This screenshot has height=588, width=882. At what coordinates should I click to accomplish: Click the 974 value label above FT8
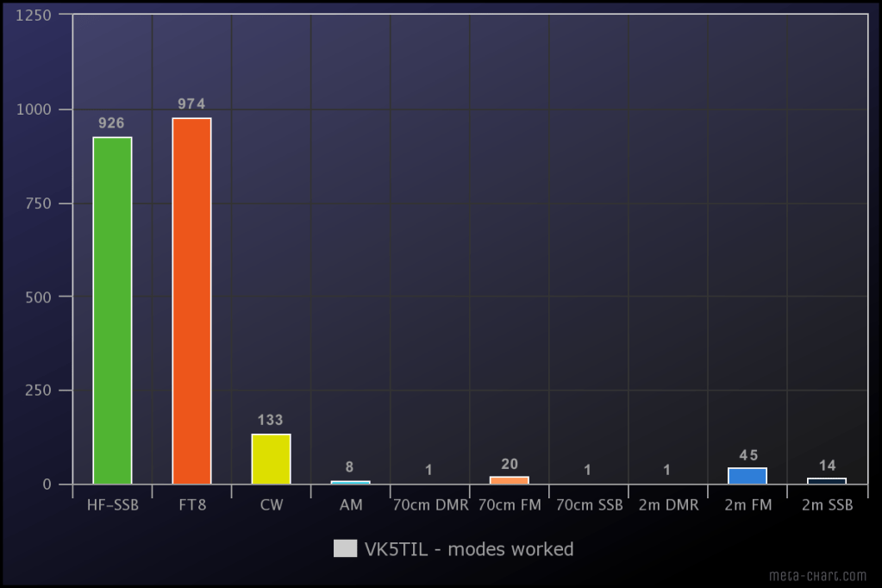191,104
